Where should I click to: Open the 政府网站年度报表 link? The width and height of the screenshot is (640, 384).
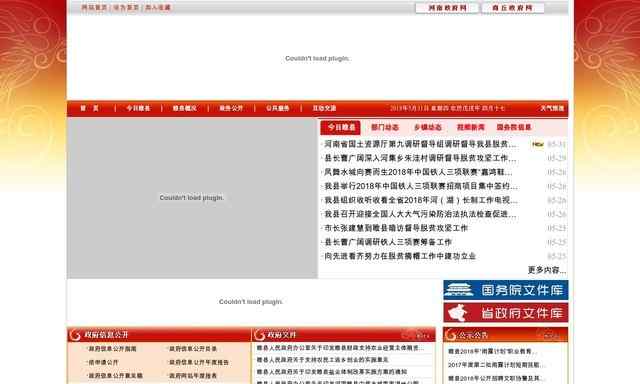pos(193,375)
